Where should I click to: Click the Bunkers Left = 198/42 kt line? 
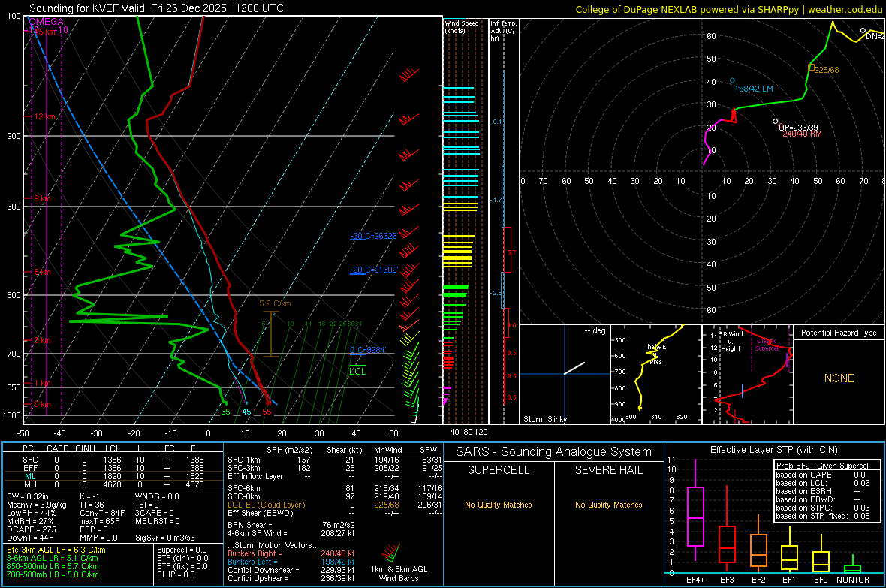[291, 562]
